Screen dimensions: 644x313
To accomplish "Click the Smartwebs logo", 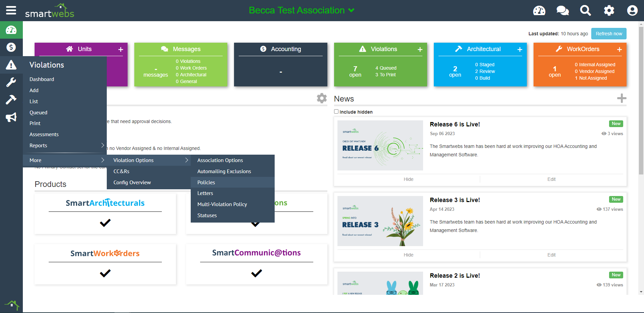I will (x=50, y=10).
